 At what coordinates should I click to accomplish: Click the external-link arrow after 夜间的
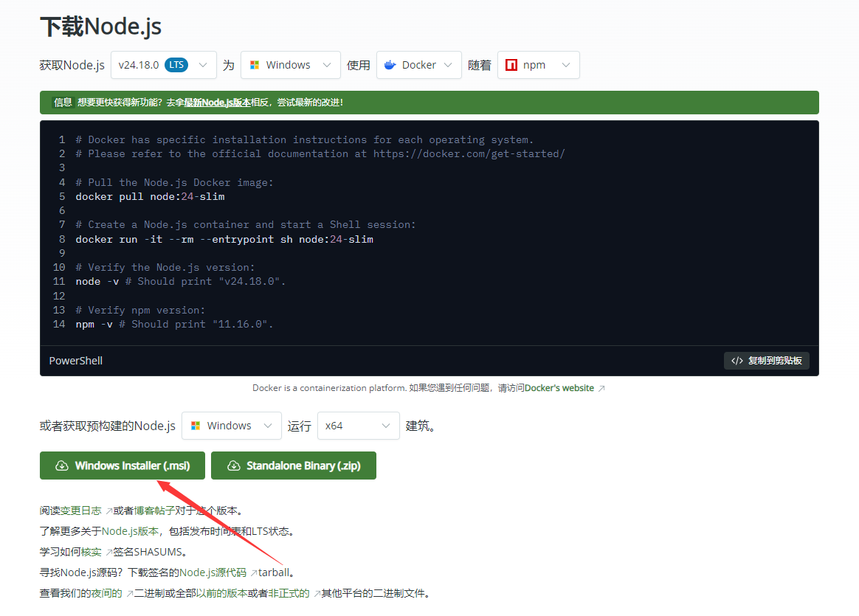[129, 594]
